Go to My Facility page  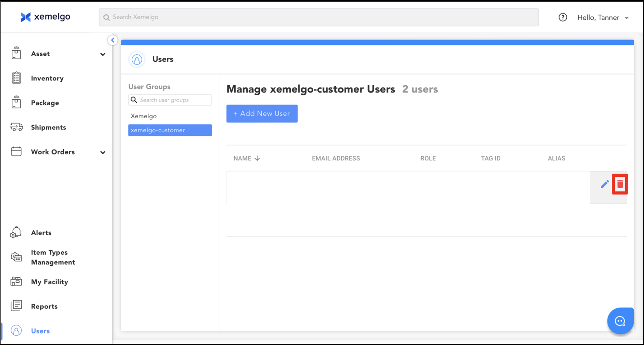click(x=49, y=282)
